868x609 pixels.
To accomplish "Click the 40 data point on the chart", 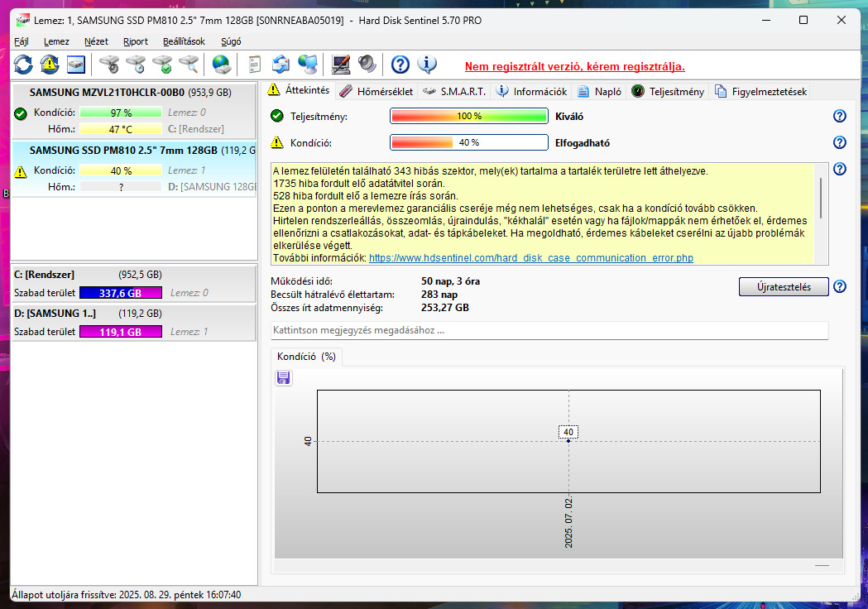I will (568, 441).
